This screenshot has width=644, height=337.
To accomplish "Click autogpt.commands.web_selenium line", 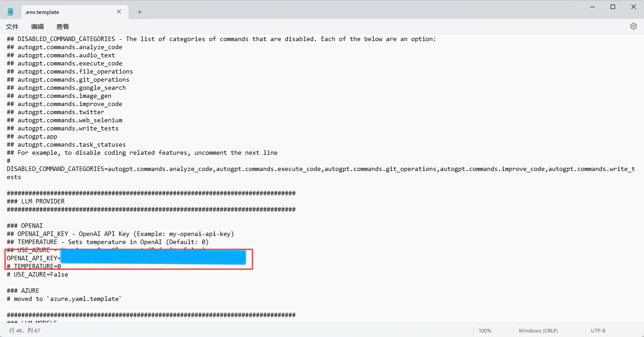I will tap(65, 120).
